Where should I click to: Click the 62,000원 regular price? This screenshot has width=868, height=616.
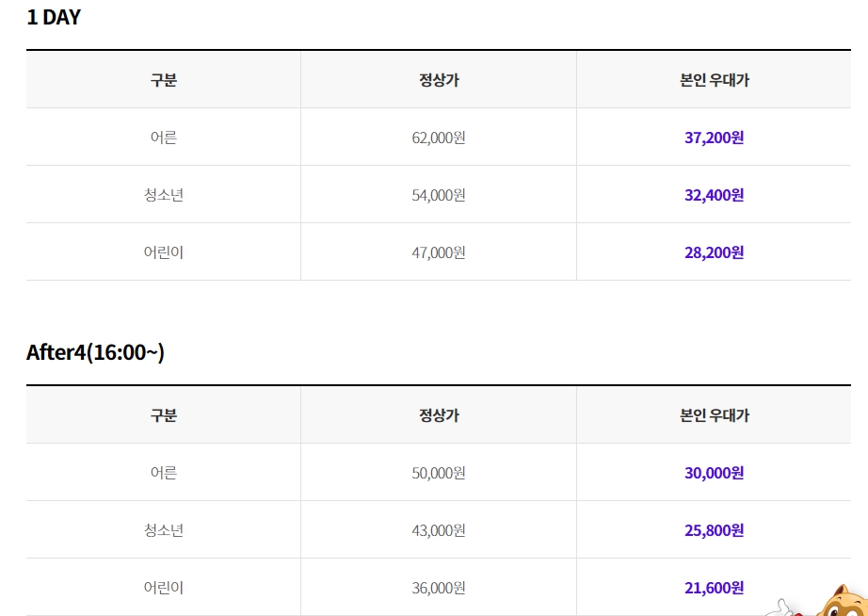pos(439,138)
